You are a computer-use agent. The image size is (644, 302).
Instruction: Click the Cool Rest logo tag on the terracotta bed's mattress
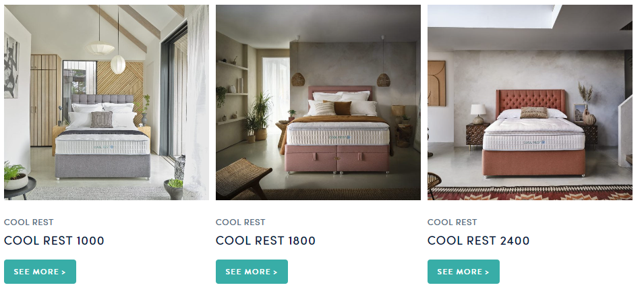[534, 142]
